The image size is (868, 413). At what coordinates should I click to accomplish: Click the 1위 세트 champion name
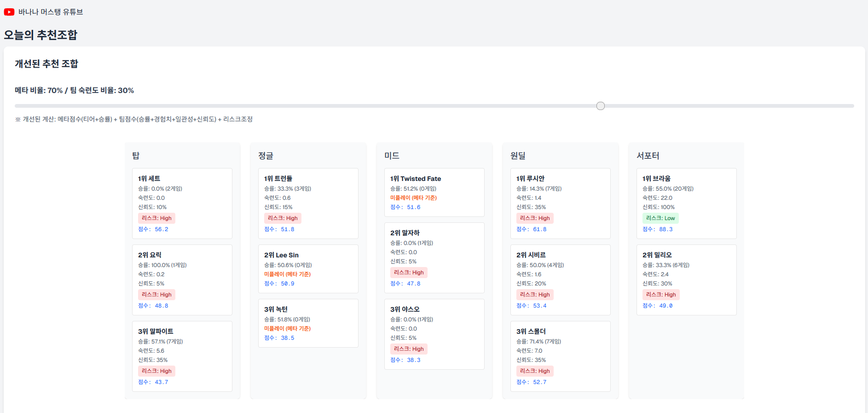point(149,179)
